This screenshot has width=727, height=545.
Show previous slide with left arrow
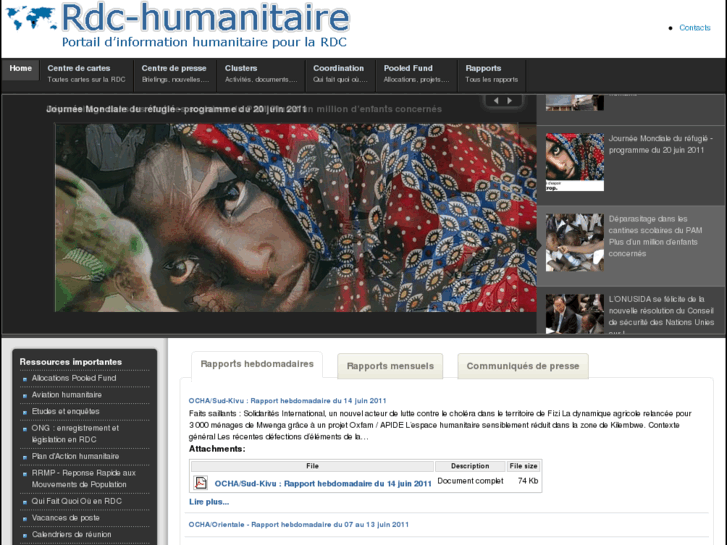coord(496,101)
